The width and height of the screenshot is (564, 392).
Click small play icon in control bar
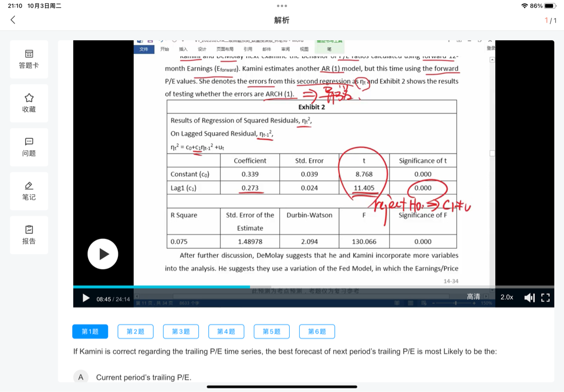pyautogui.click(x=86, y=298)
